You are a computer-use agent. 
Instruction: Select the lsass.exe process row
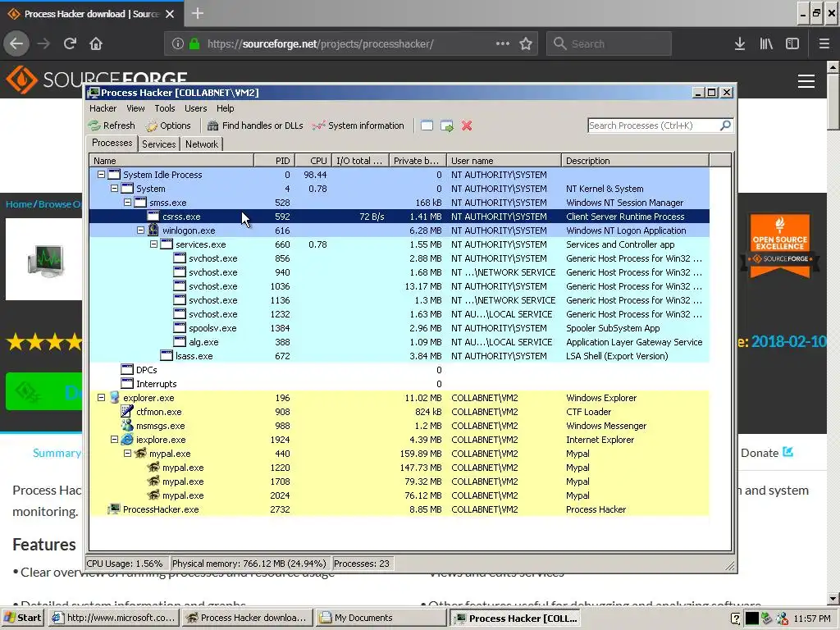pos(399,356)
